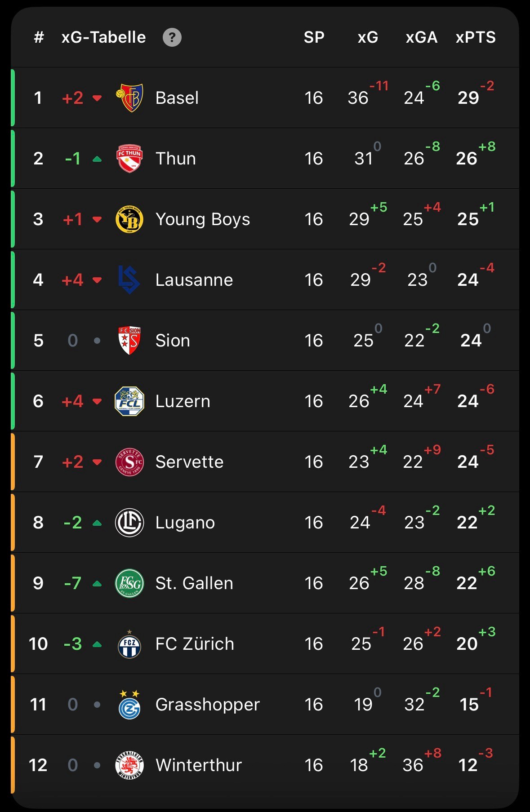530x812 pixels.
Task: Sort the table by the xPTS column
Action: coord(475,37)
